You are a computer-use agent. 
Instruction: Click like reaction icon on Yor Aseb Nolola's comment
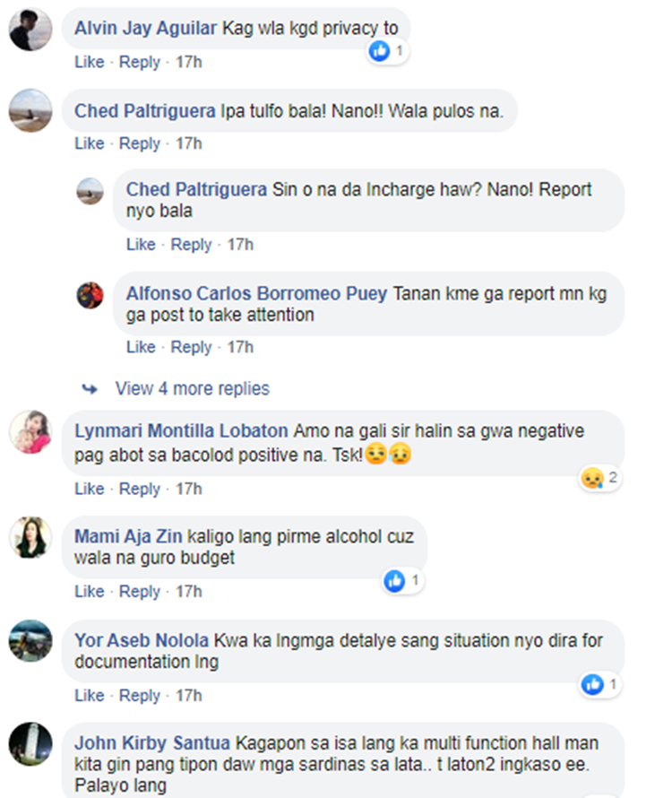click(x=592, y=684)
